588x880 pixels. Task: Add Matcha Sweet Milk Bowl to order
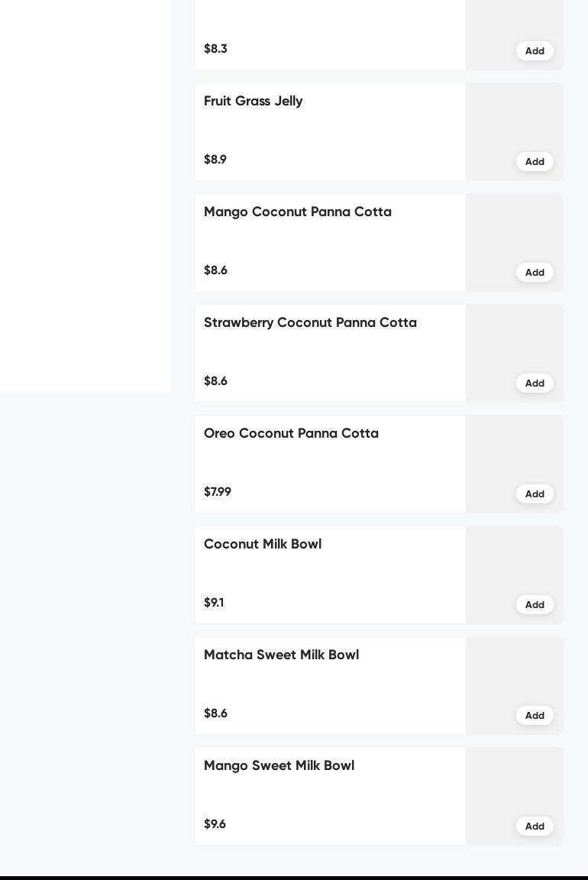[535, 715]
